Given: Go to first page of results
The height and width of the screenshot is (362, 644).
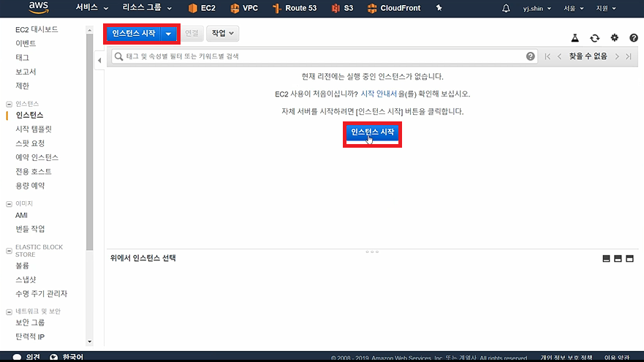Looking at the screenshot, I should [548, 56].
